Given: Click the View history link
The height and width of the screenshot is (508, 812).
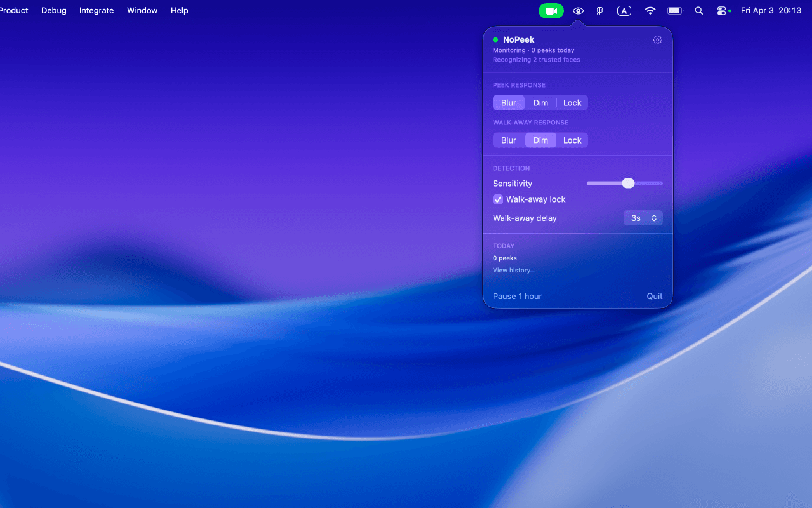Looking at the screenshot, I should click(514, 270).
